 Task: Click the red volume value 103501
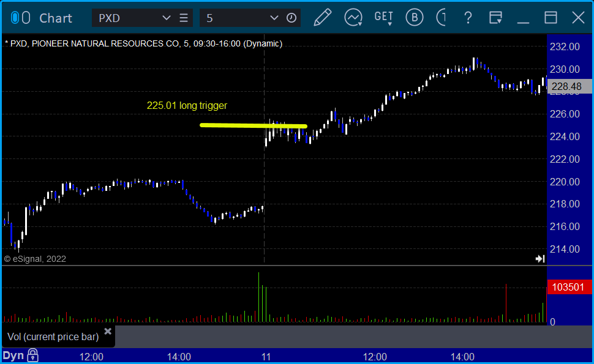[x=570, y=287]
